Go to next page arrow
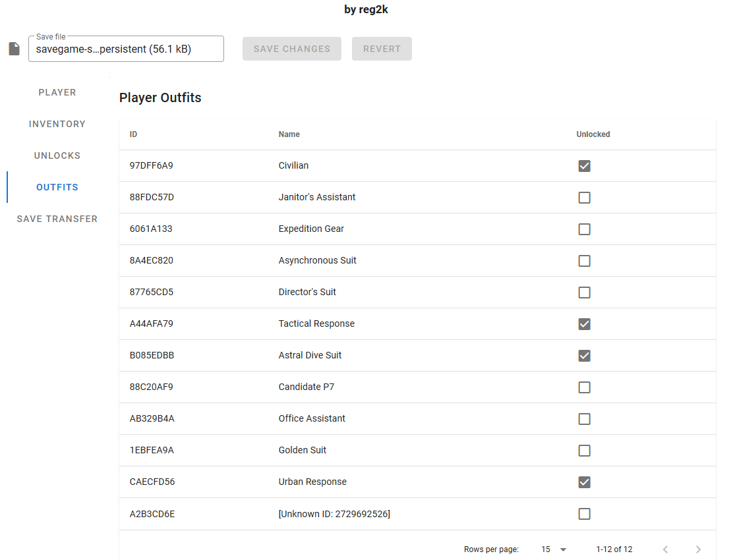Screen dimensions: 729x560 [x=698, y=549]
